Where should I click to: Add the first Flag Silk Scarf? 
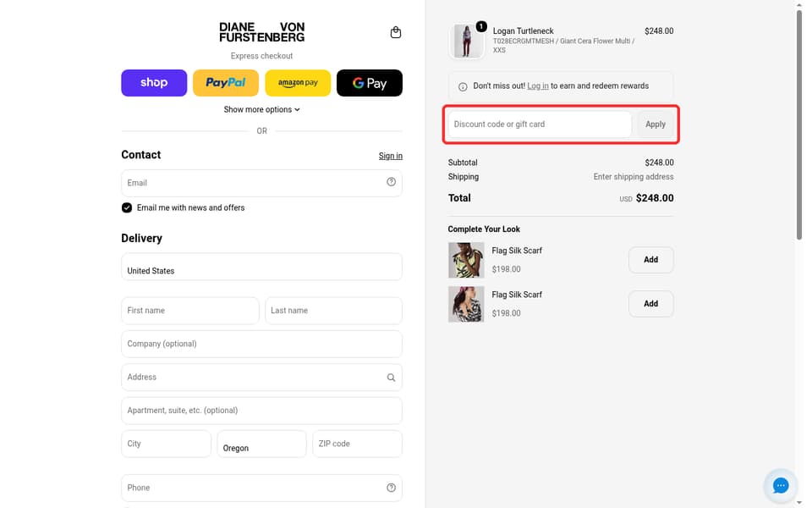tap(651, 260)
